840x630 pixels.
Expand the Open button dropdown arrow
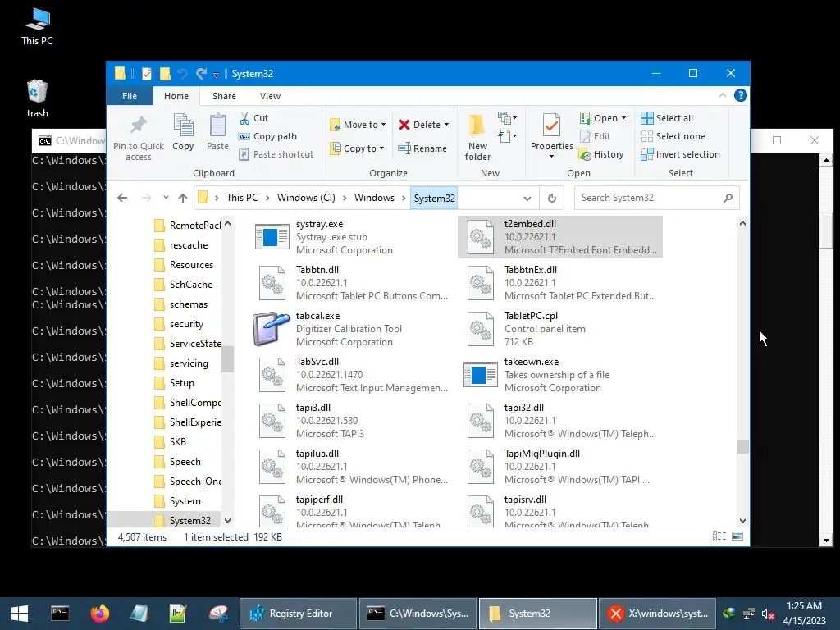623,118
